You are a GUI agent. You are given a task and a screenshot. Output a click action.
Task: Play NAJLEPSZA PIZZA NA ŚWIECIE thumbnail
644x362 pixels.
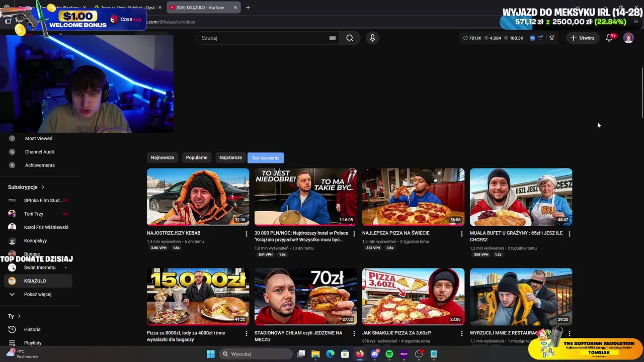pyautogui.click(x=413, y=197)
